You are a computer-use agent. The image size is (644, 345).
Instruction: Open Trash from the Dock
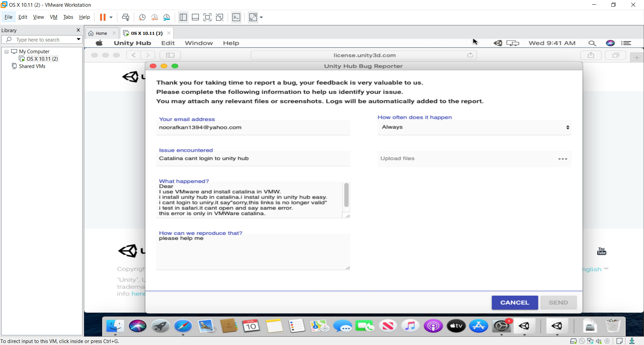613,326
